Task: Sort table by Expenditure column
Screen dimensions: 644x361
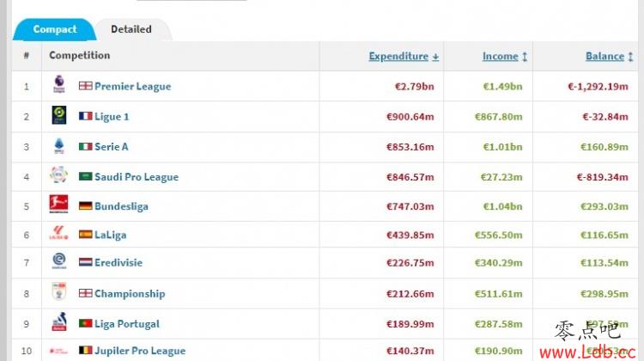Action: coord(404,57)
